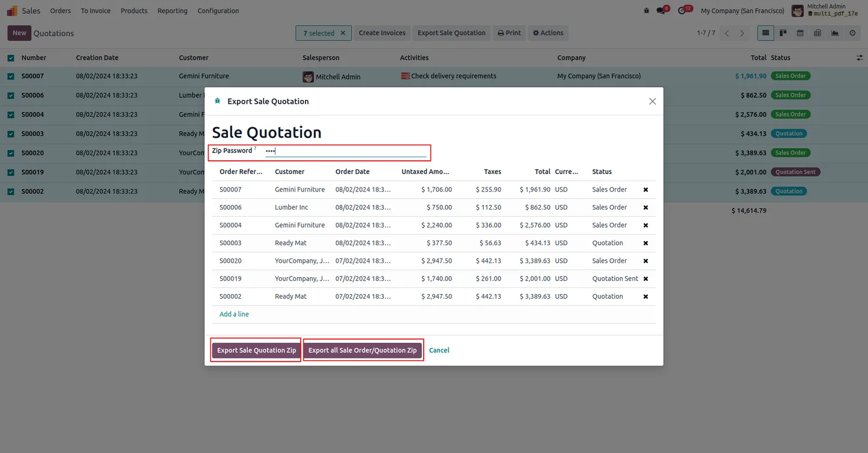The width and height of the screenshot is (868, 453).
Task: Close the Export Sale Quotation dialog
Action: coord(652,101)
